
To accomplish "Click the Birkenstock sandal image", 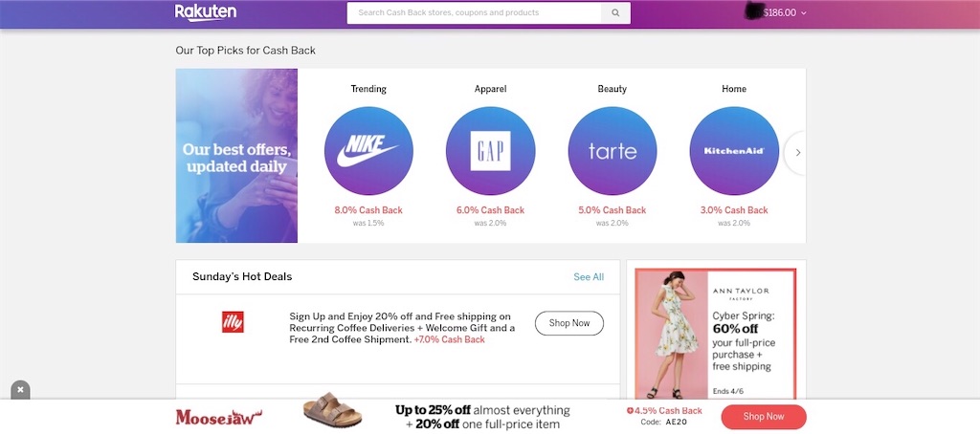I will pyautogui.click(x=332, y=410).
